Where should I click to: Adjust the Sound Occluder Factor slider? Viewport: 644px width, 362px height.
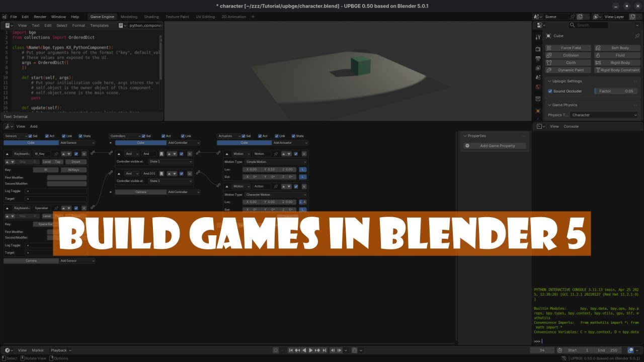[x=616, y=91]
